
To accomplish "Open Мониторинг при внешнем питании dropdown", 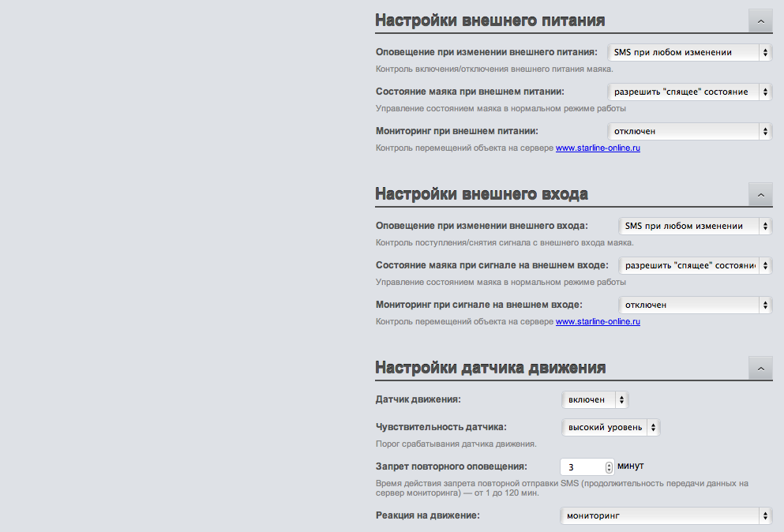I will pyautogui.click(x=690, y=131).
